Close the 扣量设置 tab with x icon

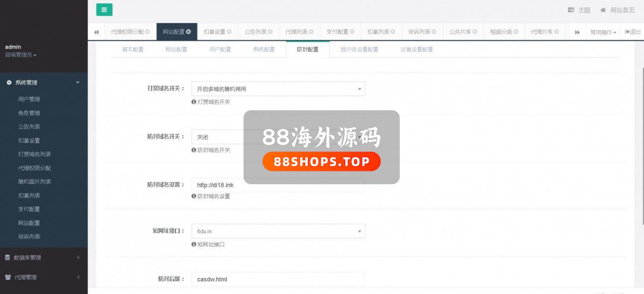coord(229,32)
